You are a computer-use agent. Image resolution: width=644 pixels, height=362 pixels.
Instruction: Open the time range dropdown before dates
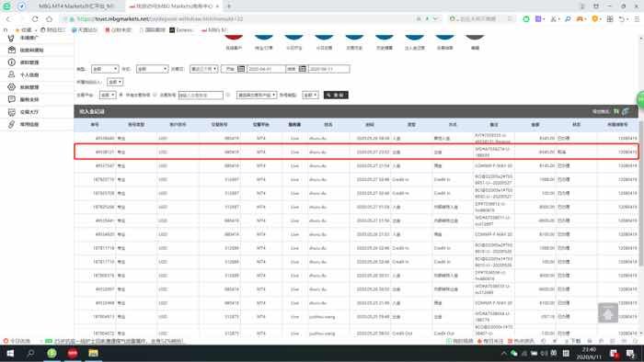[203, 69]
